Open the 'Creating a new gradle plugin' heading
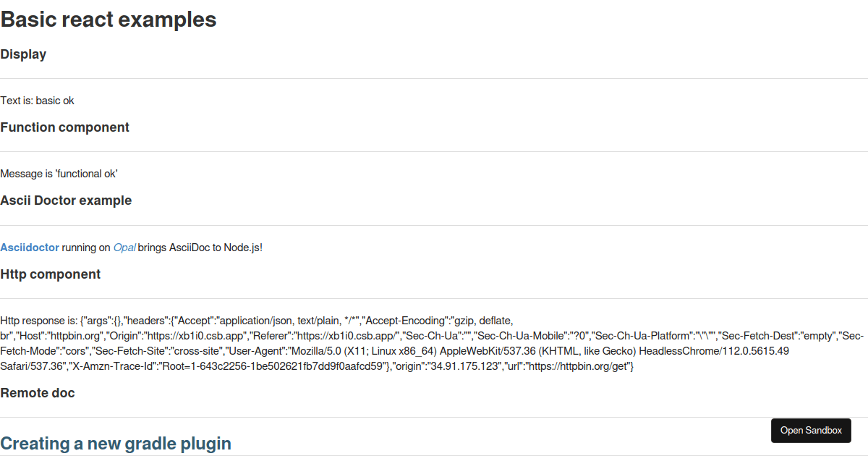The height and width of the screenshot is (456, 868). pos(116,444)
